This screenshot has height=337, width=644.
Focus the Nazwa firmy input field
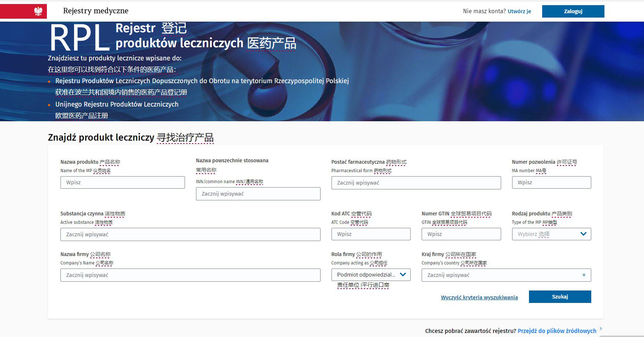click(190, 275)
